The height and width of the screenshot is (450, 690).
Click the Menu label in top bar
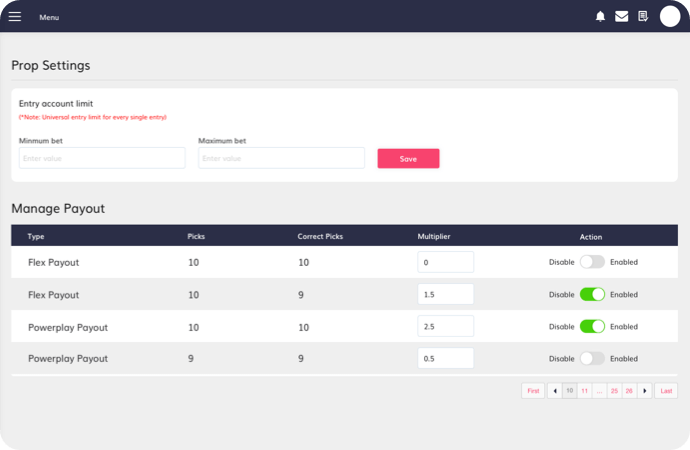click(49, 17)
